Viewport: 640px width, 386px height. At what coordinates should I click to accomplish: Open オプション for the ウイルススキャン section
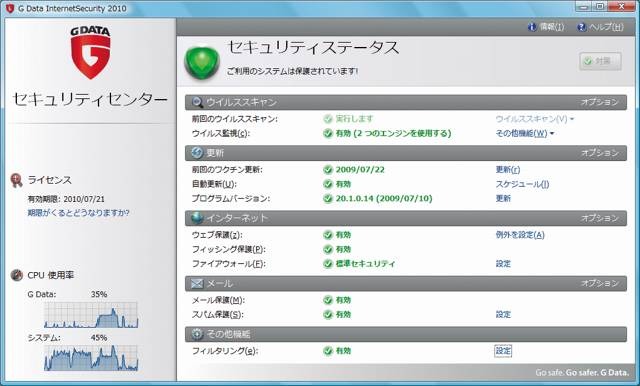tap(600, 102)
